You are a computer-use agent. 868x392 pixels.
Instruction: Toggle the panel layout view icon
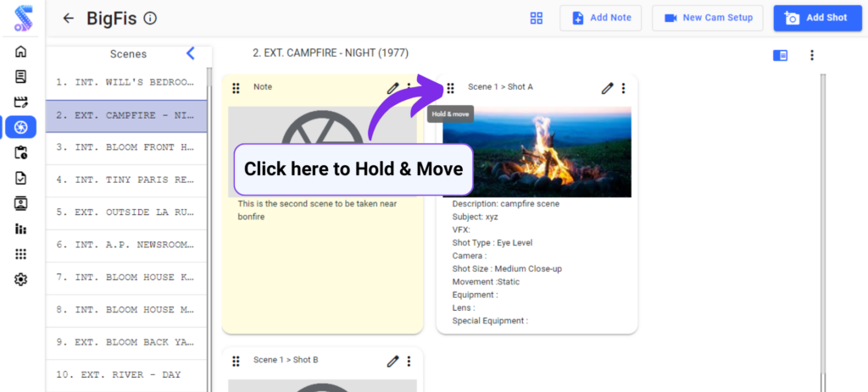[780, 55]
